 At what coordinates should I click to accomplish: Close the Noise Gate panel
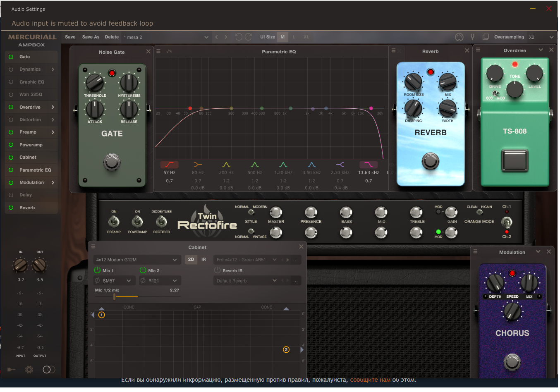(x=148, y=52)
